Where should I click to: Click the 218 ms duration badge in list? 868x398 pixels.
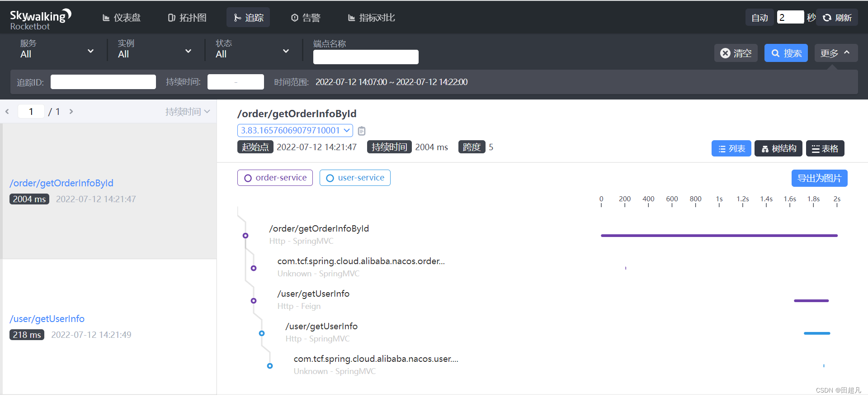[x=27, y=335]
